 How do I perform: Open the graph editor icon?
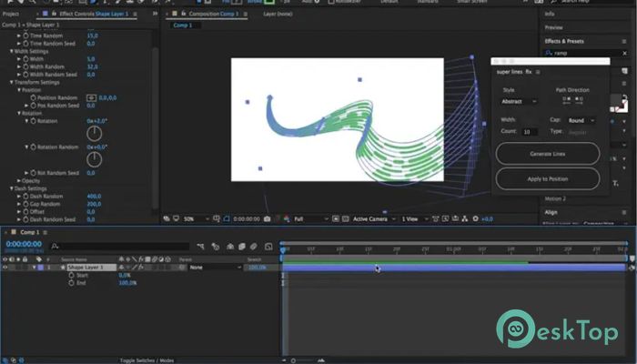click(x=268, y=247)
